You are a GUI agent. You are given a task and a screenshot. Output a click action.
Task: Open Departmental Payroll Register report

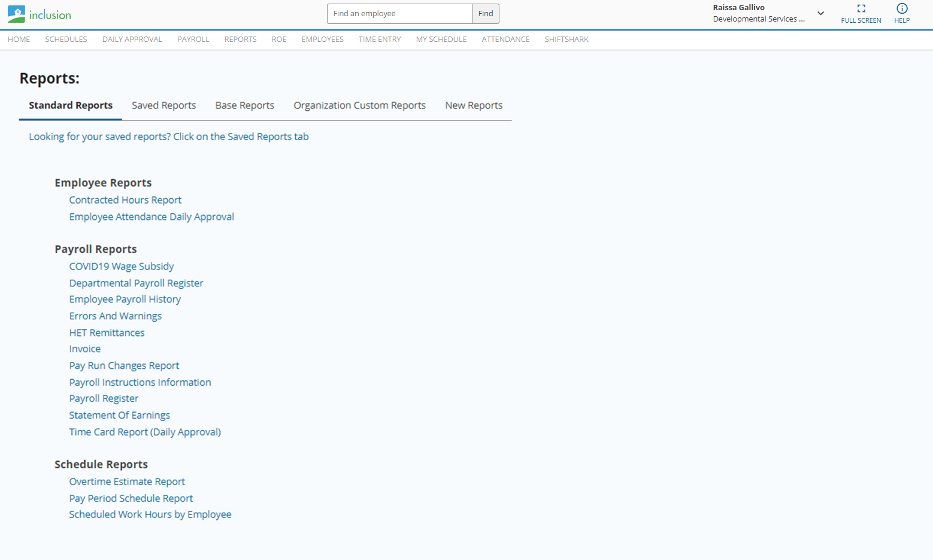point(136,283)
